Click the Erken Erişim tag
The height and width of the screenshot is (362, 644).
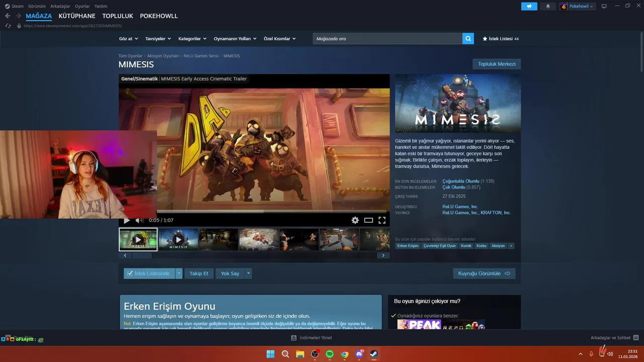coord(408,246)
